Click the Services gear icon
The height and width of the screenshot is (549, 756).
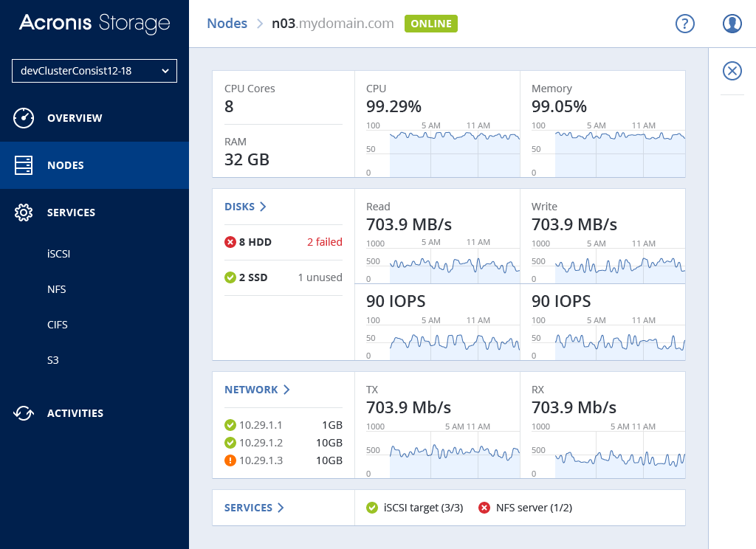(24, 213)
